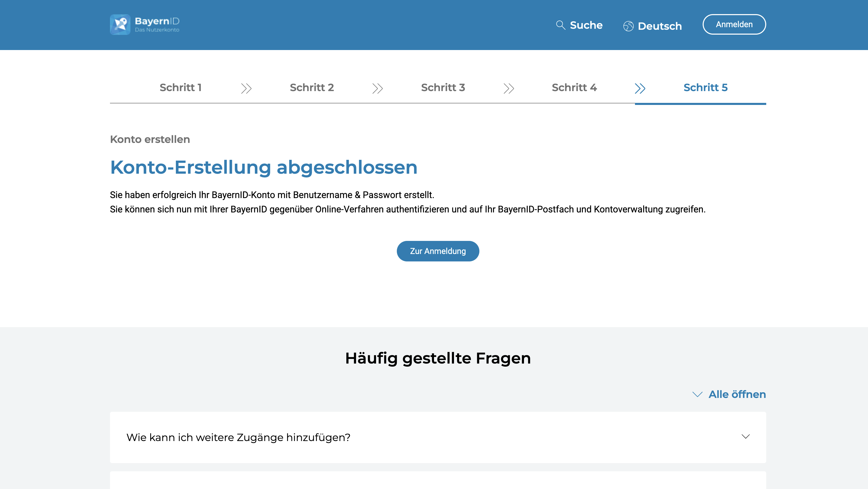The height and width of the screenshot is (489, 868).
Task: Click double-chevron icon after Schritt 1
Action: pos(246,88)
